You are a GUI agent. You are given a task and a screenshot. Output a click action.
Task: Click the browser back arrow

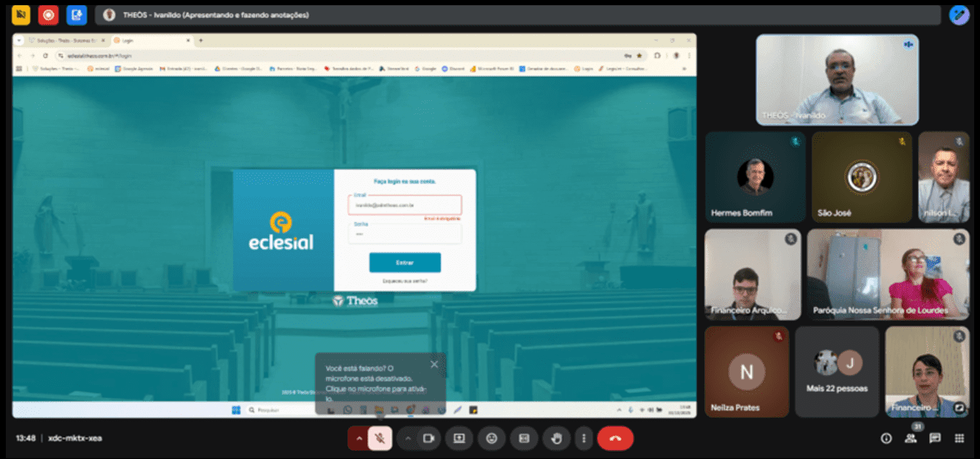click(x=20, y=55)
